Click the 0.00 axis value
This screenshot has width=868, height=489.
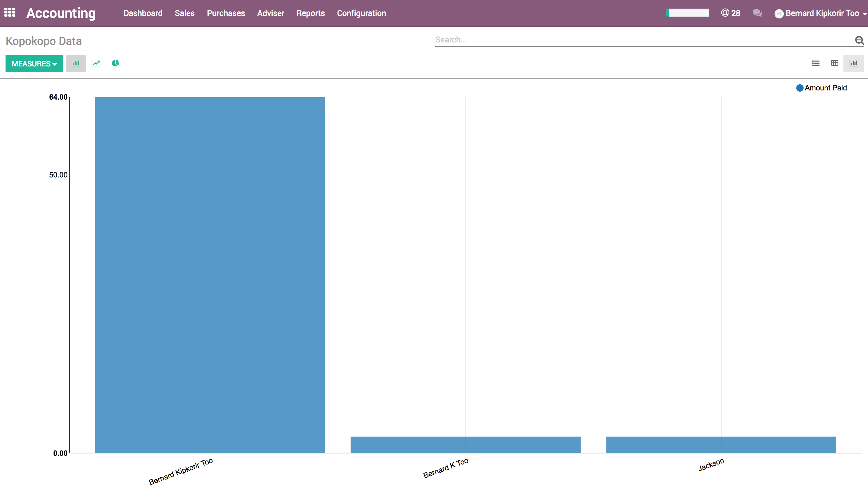click(x=60, y=453)
